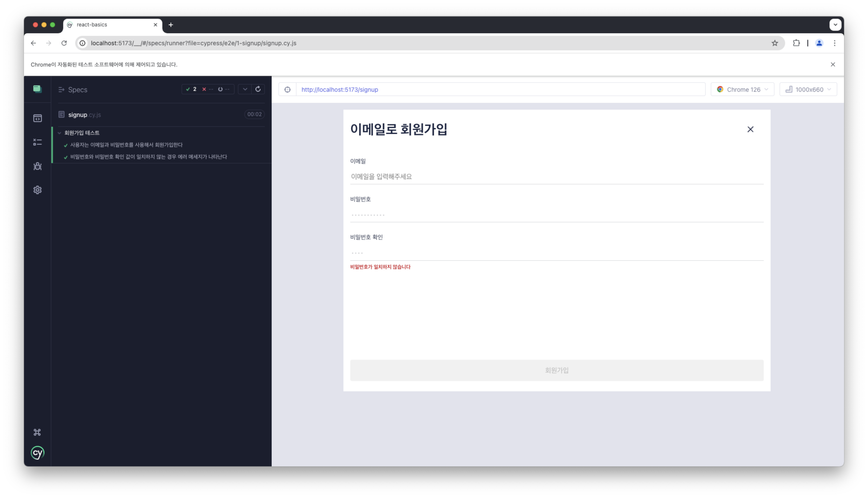The height and width of the screenshot is (498, 868).
Task: Bookmark this page with star icon
Action: point(775,43)
